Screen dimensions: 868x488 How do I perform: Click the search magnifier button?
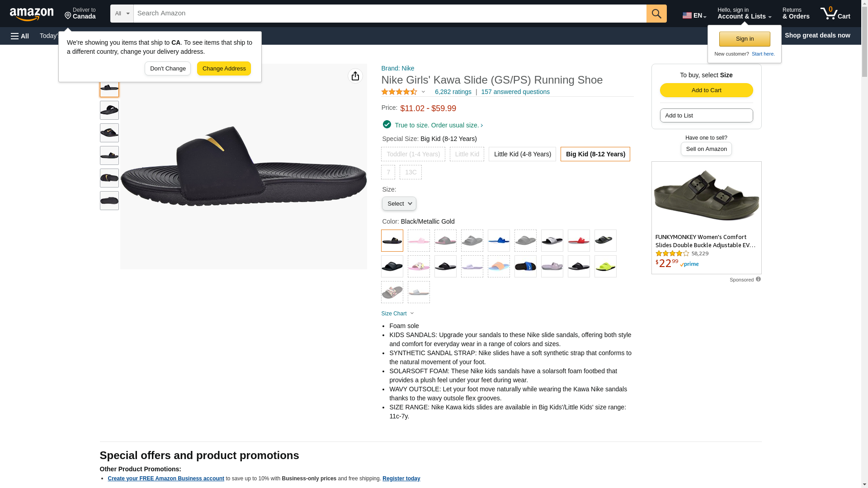pyautogui.click(x=656, y=14)
